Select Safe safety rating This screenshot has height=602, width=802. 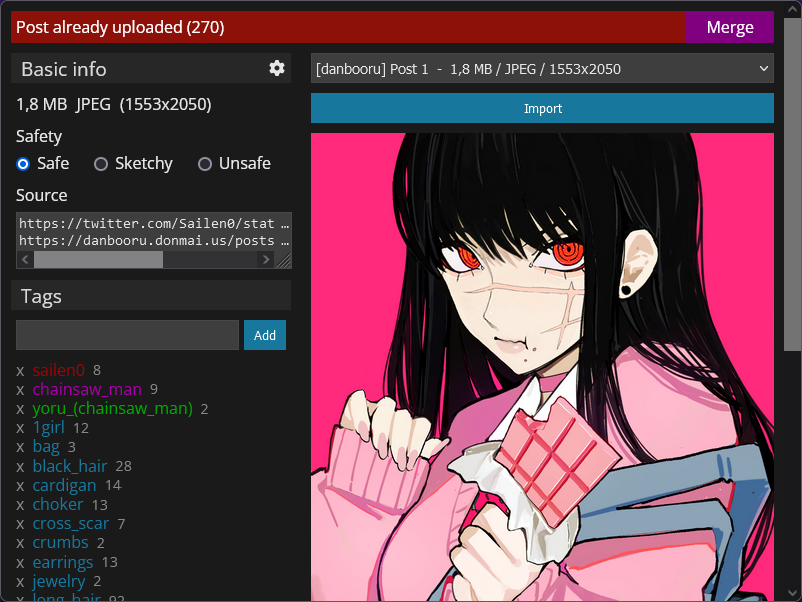(23, 164)
